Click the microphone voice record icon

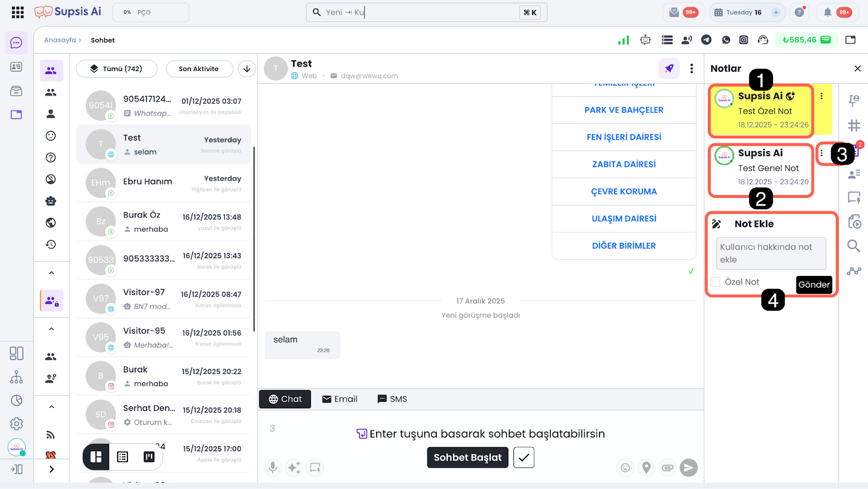(x=273, y=467)
